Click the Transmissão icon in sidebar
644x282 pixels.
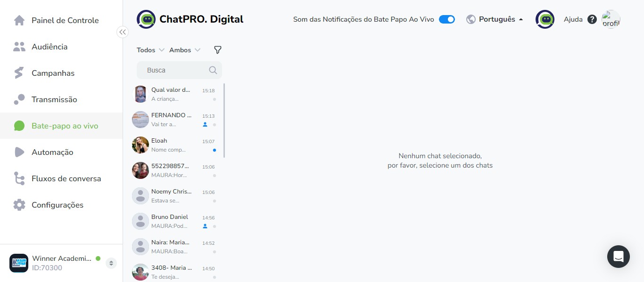coord(19,99)
